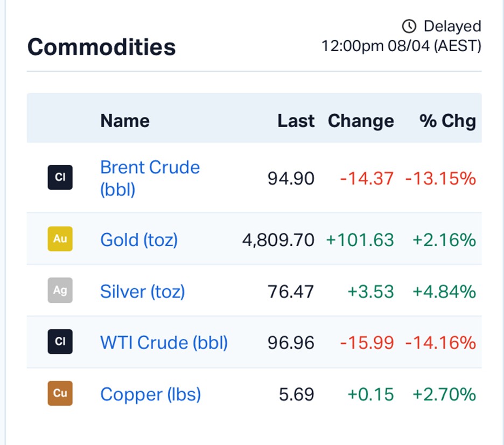Open the Silver (toz) link
Viewport: 504px width, 445px height.
tap(142, 291)
